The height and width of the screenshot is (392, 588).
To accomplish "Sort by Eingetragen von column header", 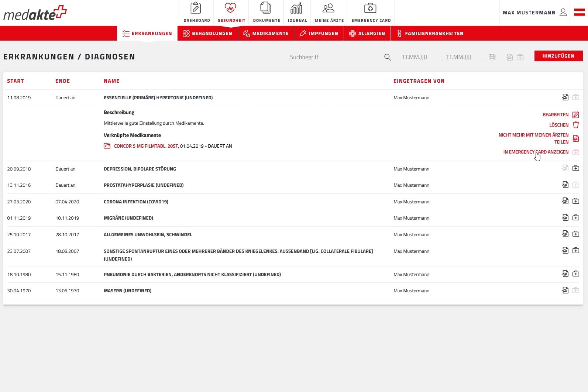I will [419, 81].
